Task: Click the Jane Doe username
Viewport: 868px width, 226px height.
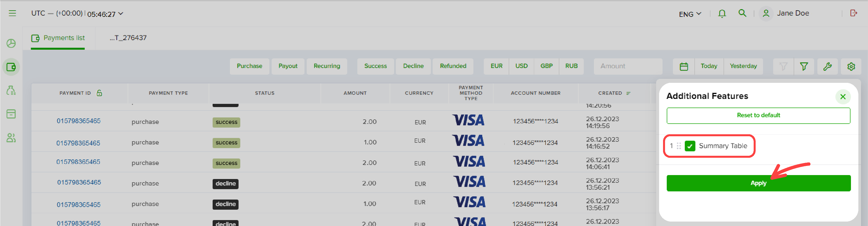Action: coord(792,13)
